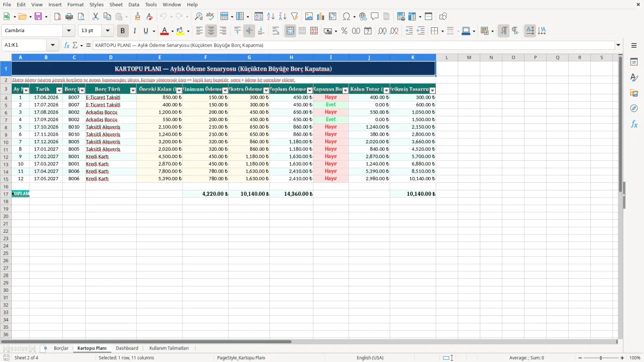Click the Print icon
This screenshot has height=362, width=644.
pos(69,17)
